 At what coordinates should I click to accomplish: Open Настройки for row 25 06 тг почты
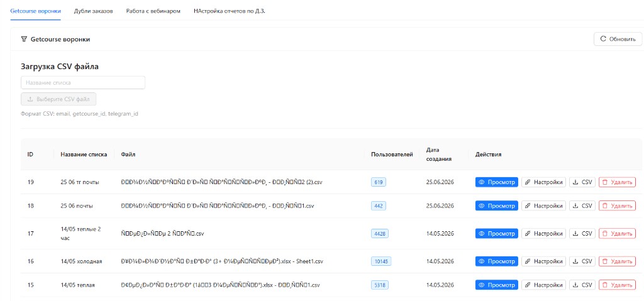coord(543,182)
